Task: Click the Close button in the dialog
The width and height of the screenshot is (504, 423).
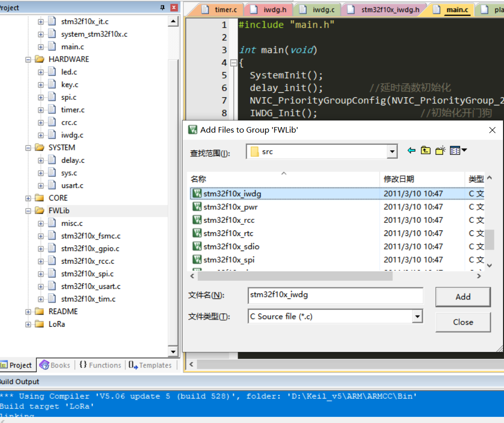Action: tap(462, 322)
